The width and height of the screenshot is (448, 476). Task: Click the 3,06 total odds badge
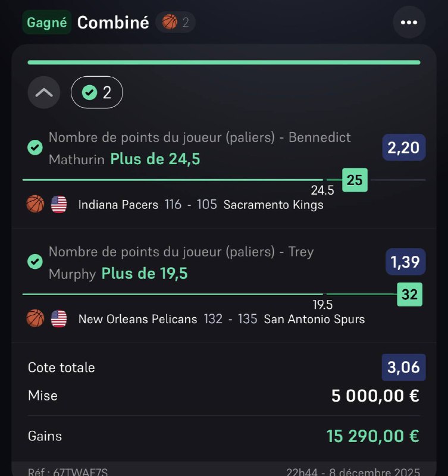click(403, 368)
